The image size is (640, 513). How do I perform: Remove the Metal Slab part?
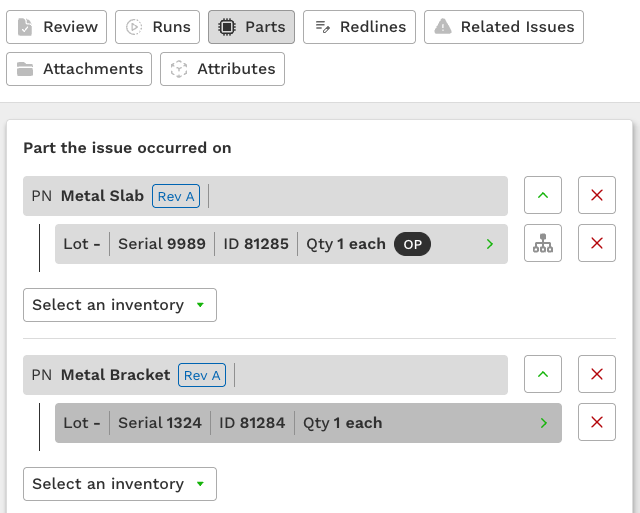[x=597, y=195]
